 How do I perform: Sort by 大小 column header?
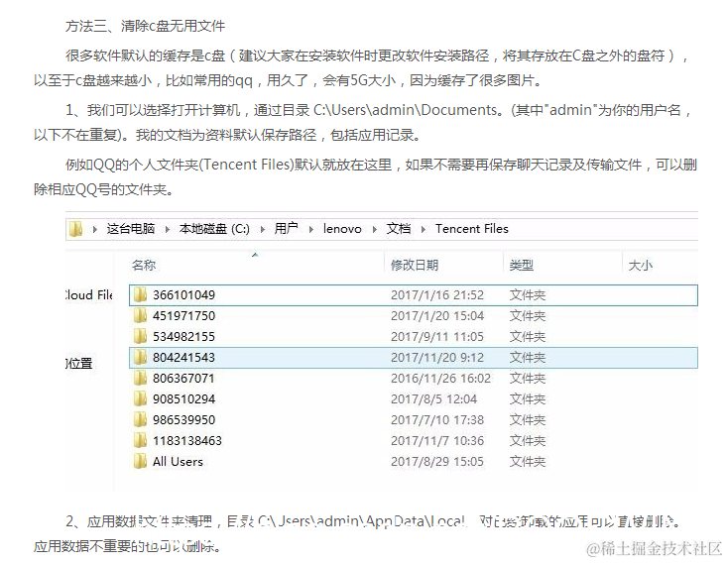click(x=640, y=266)
